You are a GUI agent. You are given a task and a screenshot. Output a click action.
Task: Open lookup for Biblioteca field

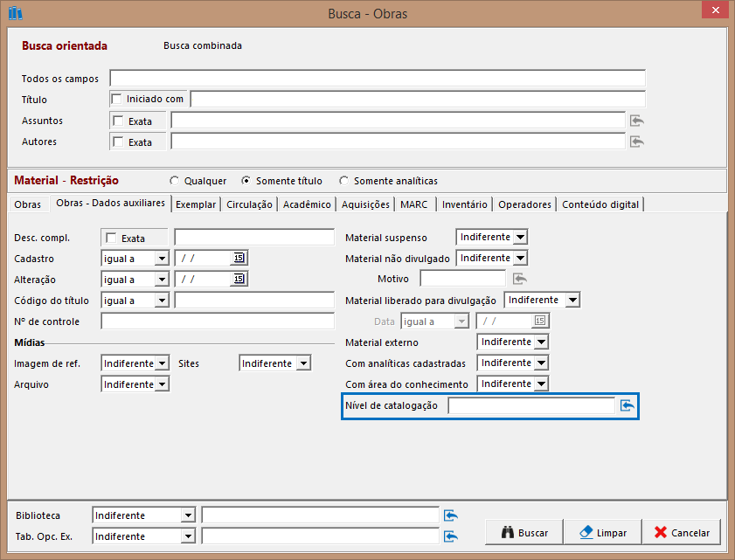pos(450,515)
